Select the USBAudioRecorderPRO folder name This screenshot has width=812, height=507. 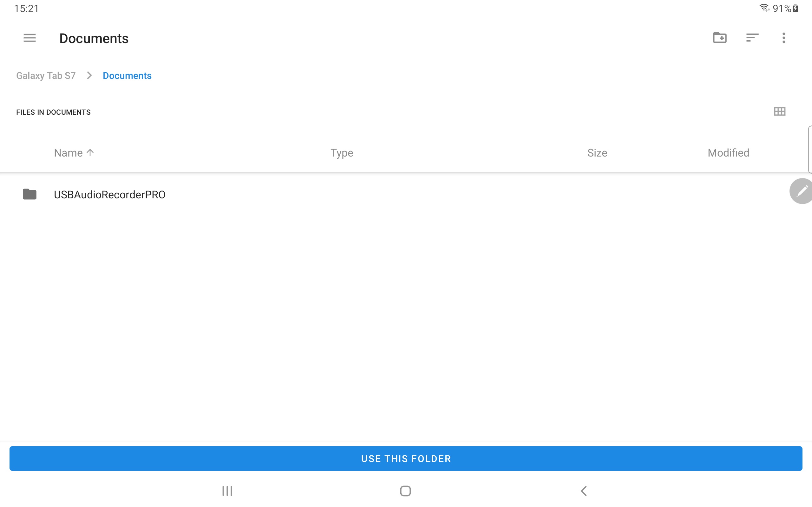tap(110, 195)
